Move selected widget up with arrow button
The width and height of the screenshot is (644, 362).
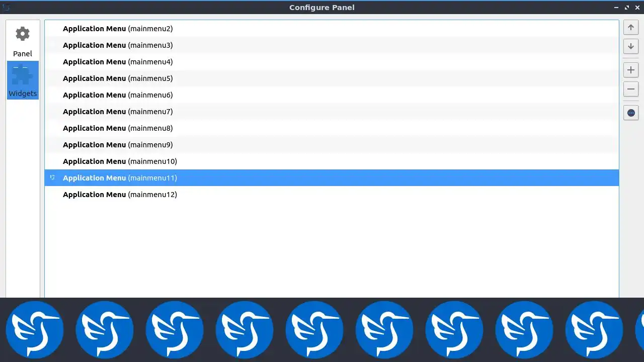[x=631, y=28]
